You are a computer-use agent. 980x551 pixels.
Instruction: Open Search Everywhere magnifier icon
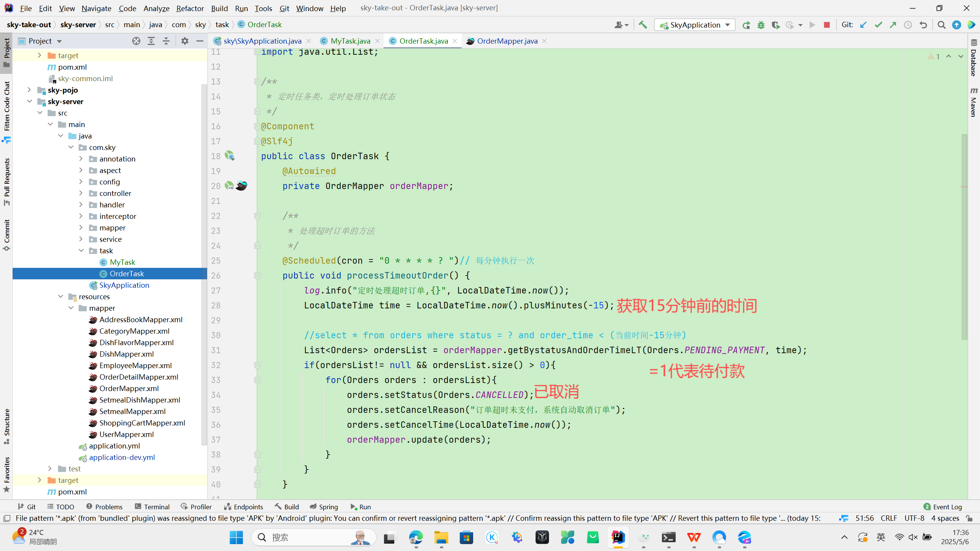[x=942, y=25]
